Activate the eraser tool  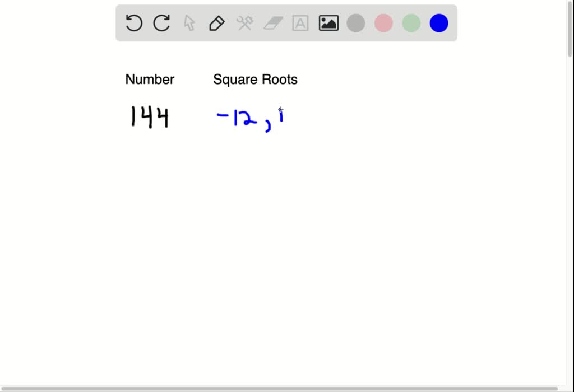coord(272,23)
